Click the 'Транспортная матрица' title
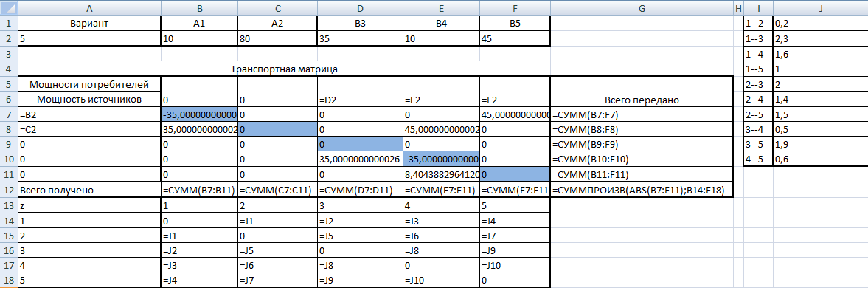The height and width of the screenshot is (288, 868). (x=284, y=69)
